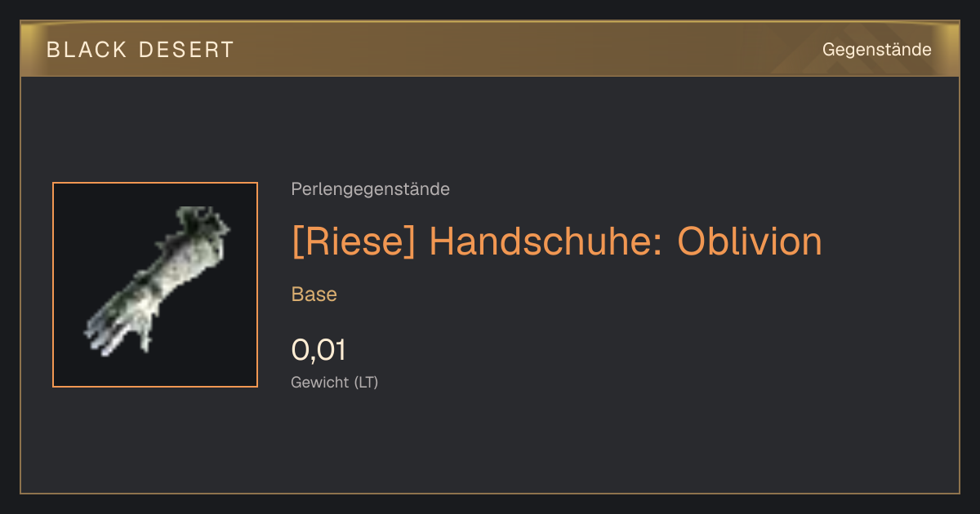Open the BLACK DESERT header logo
The height and width of the screenshot is (514, 980).
(x=140, y=50)
